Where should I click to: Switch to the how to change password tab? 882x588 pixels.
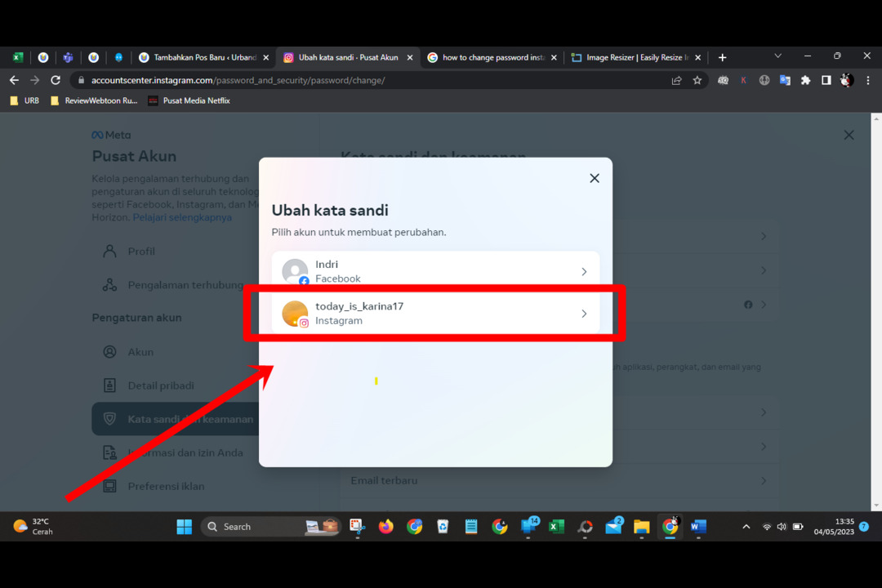pyautogui.click(x=492, y=57)
